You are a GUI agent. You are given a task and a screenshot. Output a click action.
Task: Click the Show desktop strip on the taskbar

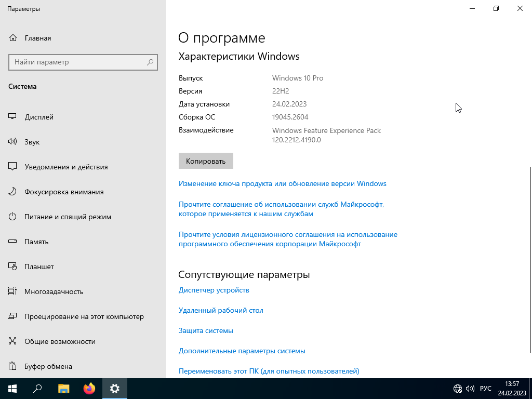[x=530, y=389]
